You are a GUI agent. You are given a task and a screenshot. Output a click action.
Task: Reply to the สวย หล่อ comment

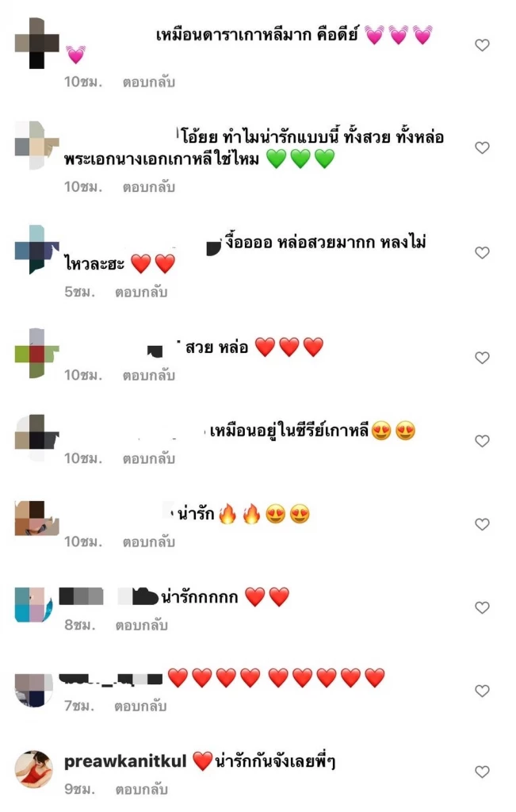pyautogui.click(x=148, y=375)
